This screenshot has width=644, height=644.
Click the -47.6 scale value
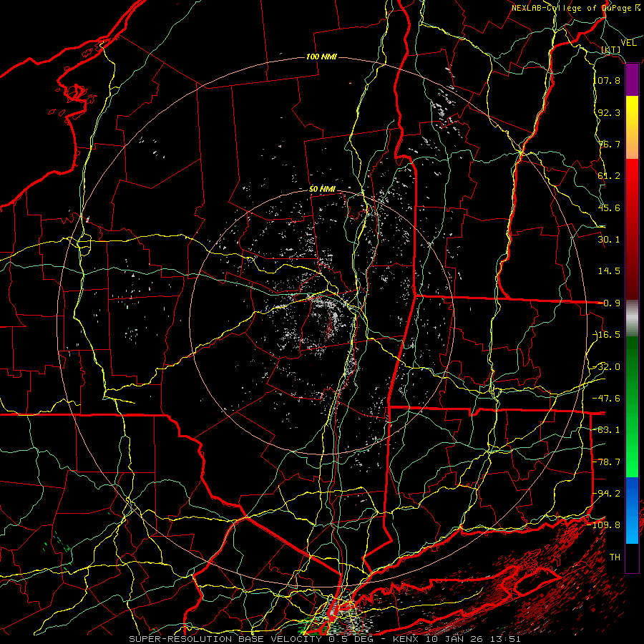click(x=607, y=399)
